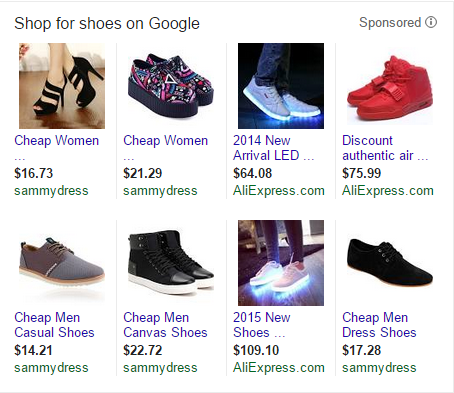
Task: Click sammydress under the $14.21 listing
Action: point(51,368)
